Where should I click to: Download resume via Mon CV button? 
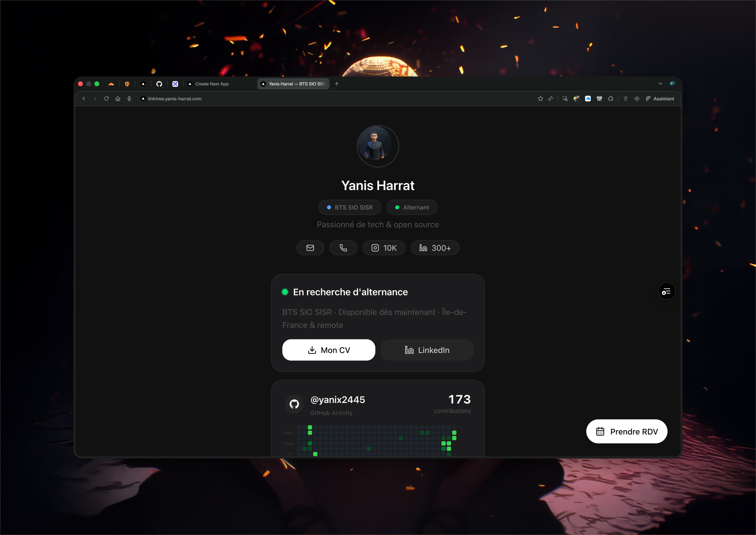click(x=329, y=350)
